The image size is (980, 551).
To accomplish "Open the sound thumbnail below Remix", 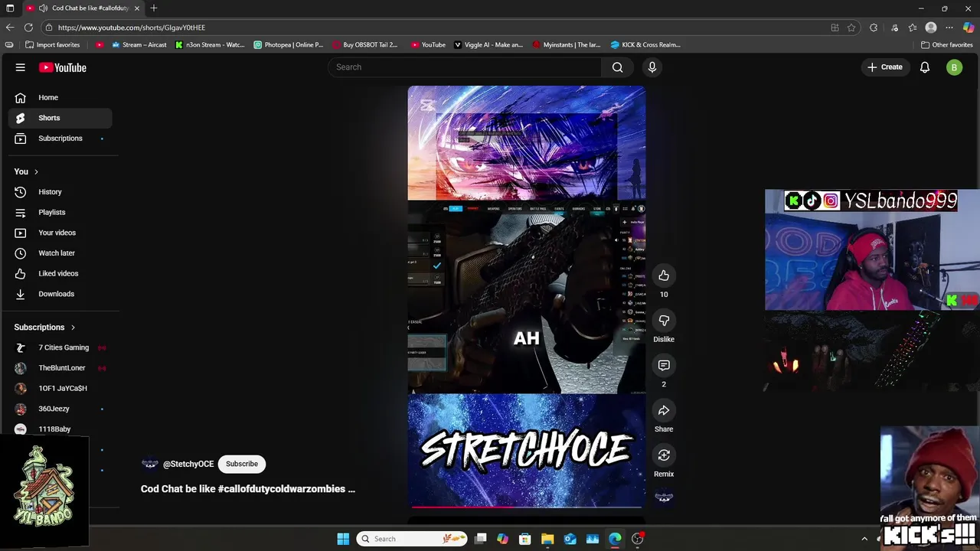I will (x=664, y=497).
